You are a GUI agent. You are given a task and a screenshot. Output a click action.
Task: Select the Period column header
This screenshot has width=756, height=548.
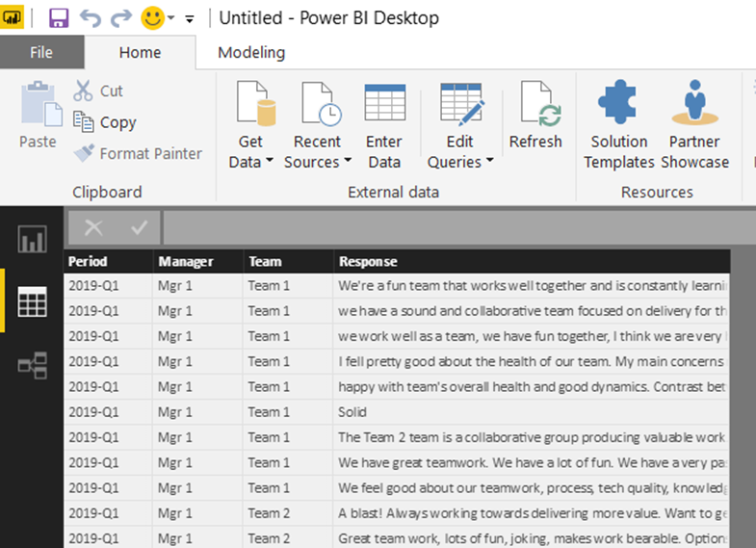point(108,261)
